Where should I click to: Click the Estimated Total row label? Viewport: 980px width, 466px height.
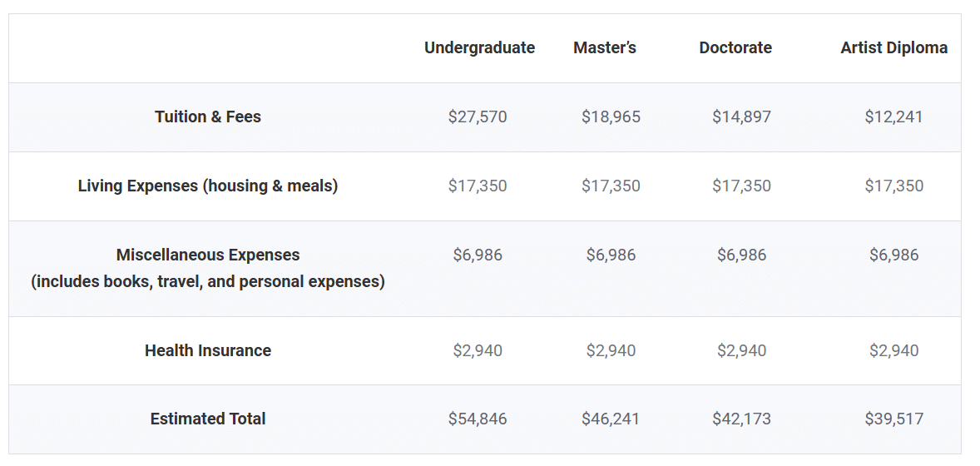[208, 419]
